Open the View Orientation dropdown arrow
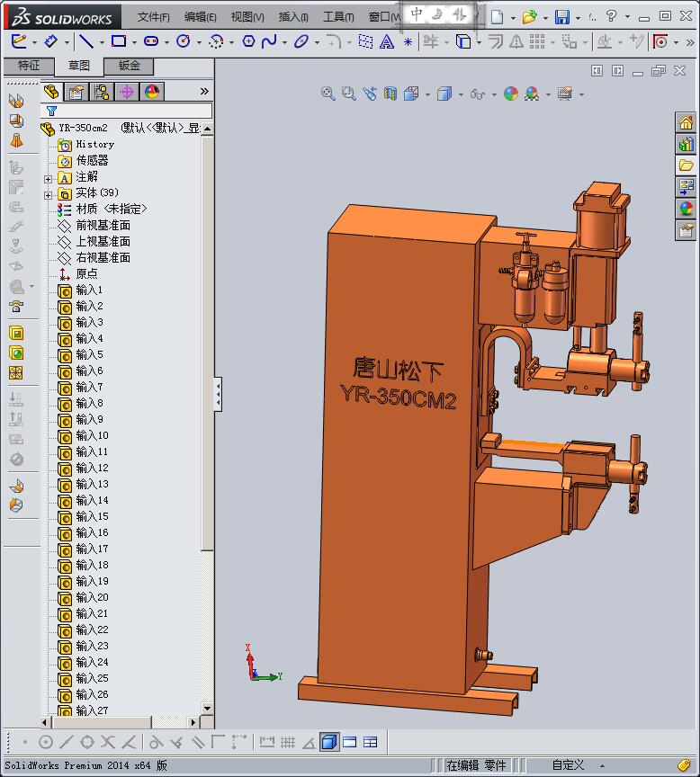This screenshot has height=777, width=700. [427, 94]
